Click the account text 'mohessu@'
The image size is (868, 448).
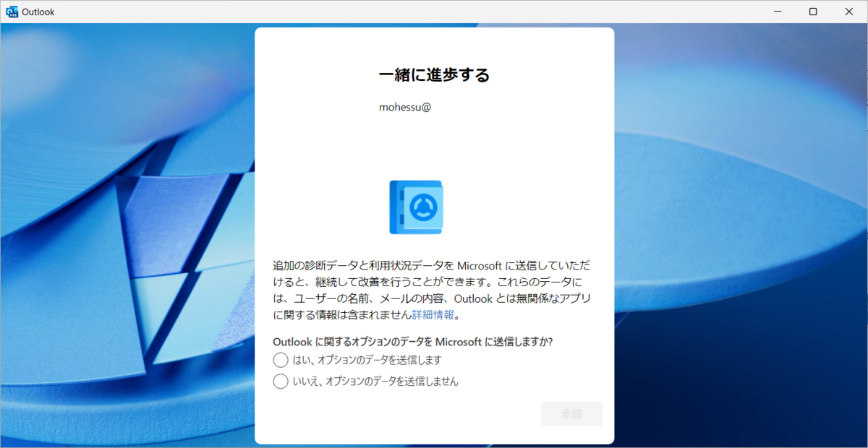[405, 107]
